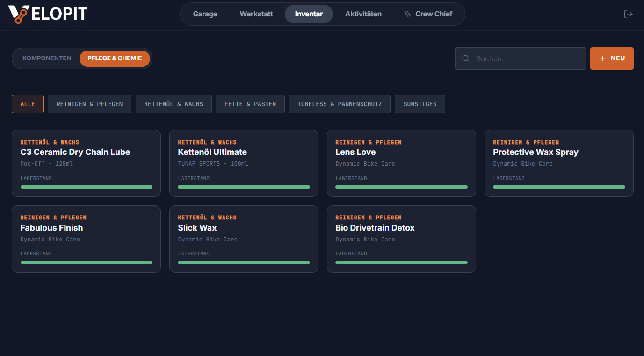644x356 pixels.
Task: Focus the Suchen search field
Action: click(526, 58)
